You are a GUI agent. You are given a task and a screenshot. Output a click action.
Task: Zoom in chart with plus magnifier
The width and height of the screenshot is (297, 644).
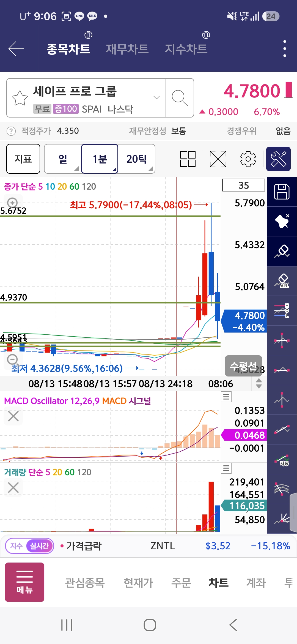[12, 203]
